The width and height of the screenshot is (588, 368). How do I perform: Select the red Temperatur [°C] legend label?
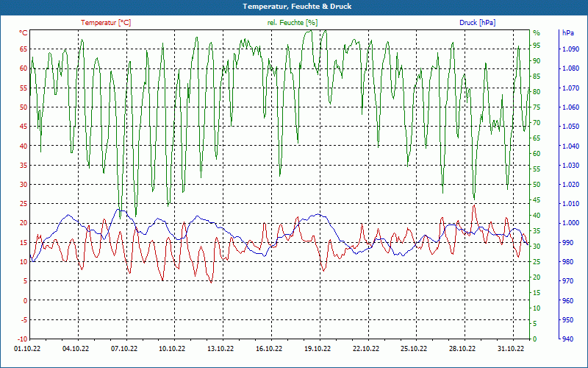coord(106,23)
